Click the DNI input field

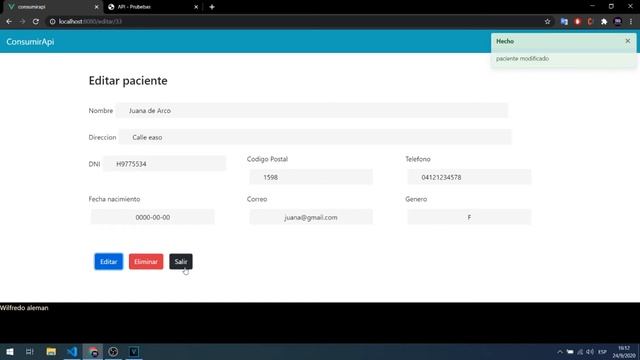[164, 164]
